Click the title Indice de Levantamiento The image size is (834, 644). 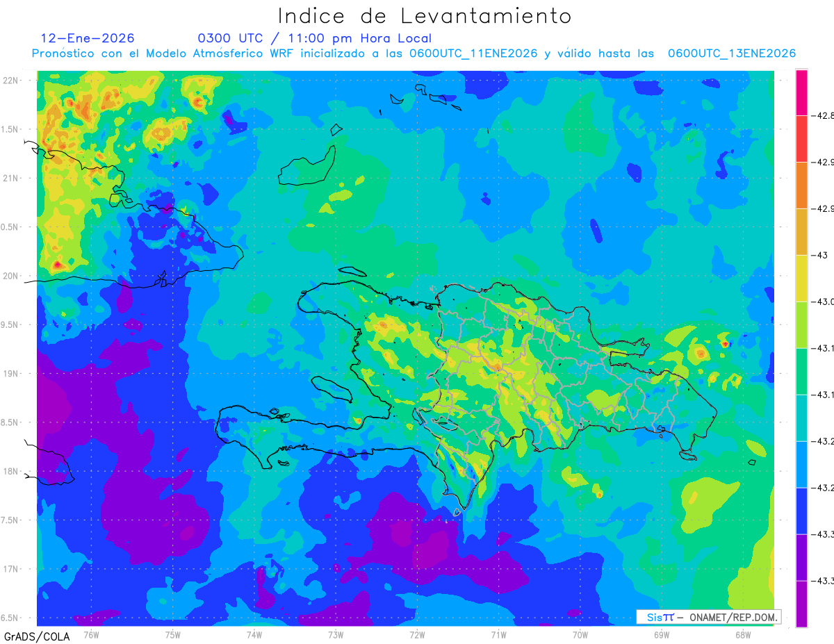tap(425, 15)
